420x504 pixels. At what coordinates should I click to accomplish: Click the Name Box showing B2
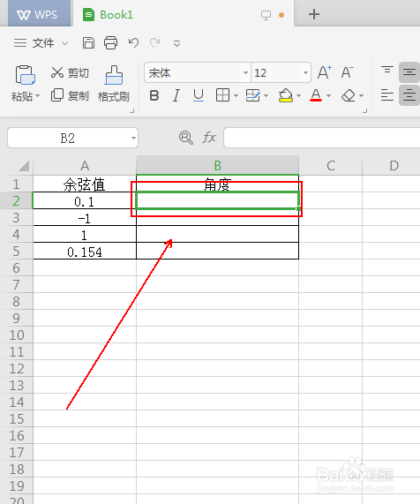pyautogui.click(x=72, y=138)
